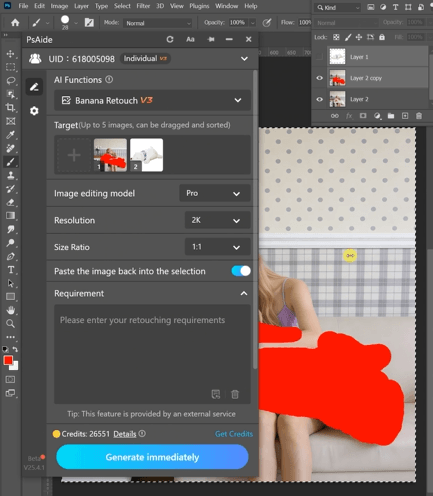Swap foreground and background colors
This screenshot has width=433, height=496.
point(15,349)
